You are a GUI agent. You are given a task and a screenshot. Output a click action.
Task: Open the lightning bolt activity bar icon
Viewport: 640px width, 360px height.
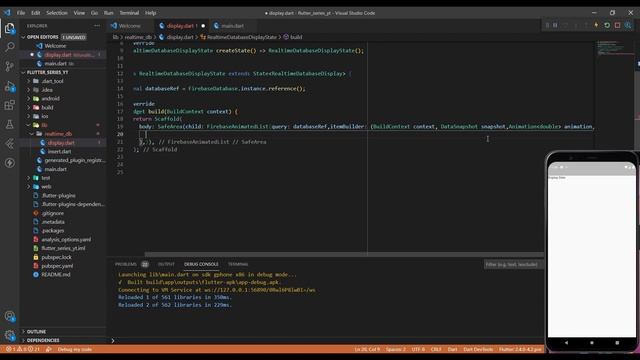coord(9,163)
